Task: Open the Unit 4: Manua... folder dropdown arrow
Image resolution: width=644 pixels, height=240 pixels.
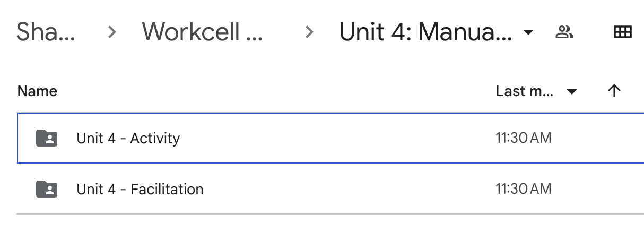Action: [528, 33]
